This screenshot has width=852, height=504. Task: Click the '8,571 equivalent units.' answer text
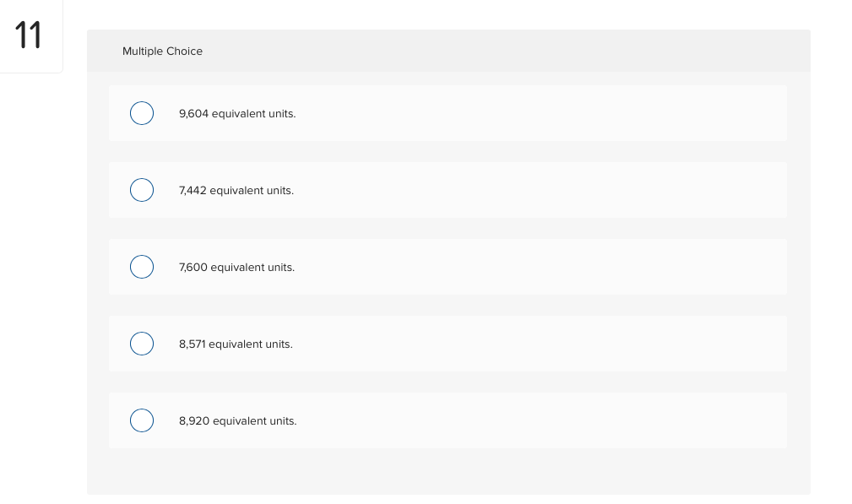tap(236, 344)
